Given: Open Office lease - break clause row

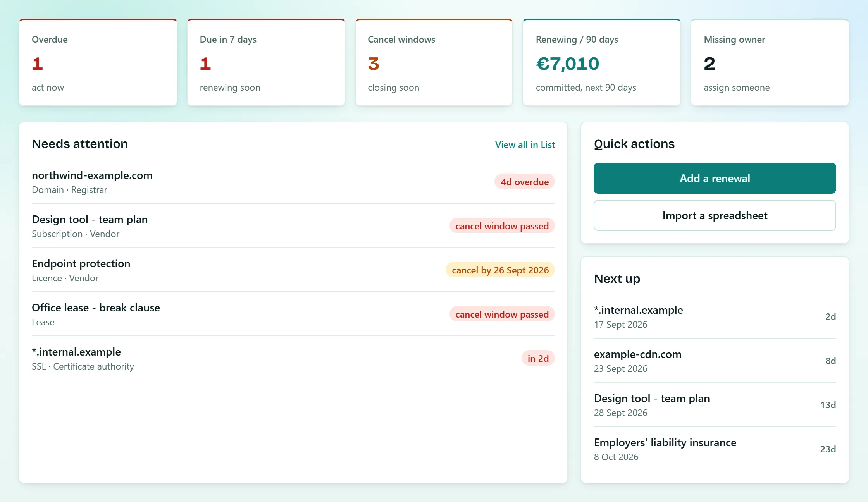Looking at the screenshot, I should point(293,314).
